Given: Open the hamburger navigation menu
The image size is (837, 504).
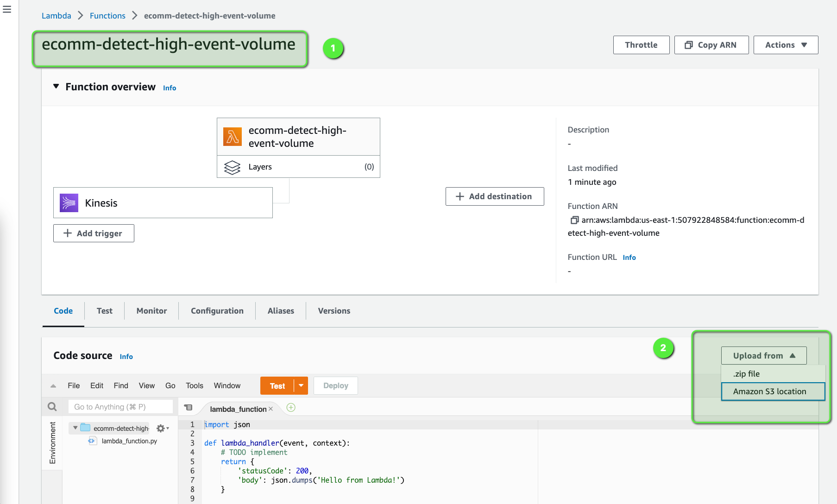Looking at the screenshot, I should [7, 9].
